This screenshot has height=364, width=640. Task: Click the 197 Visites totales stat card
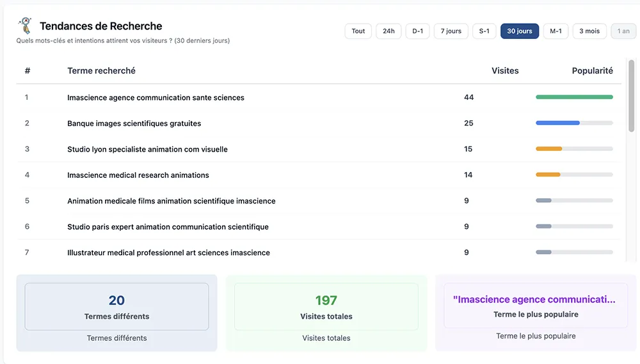coord(326,313)
